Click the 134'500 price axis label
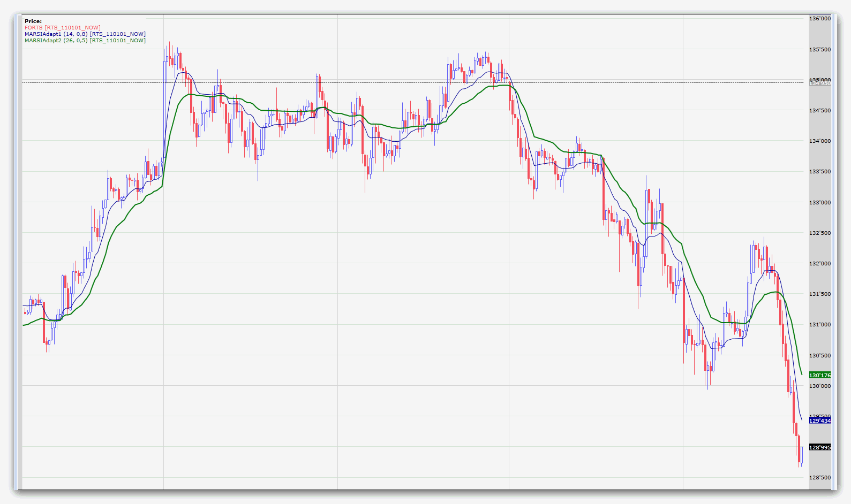This screenshot has width=851, height=504. (x=820, y=111)
